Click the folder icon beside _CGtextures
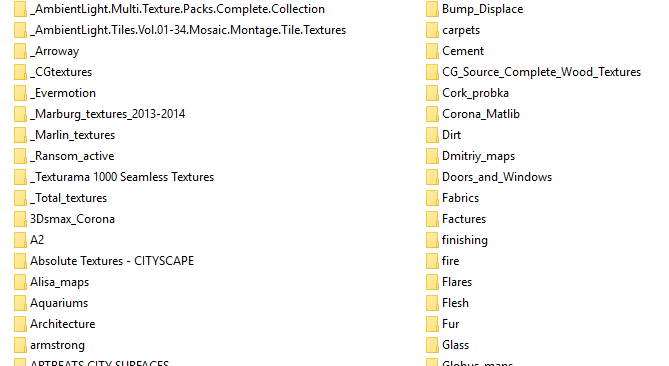The image size is (669, 366). (20, 72)
